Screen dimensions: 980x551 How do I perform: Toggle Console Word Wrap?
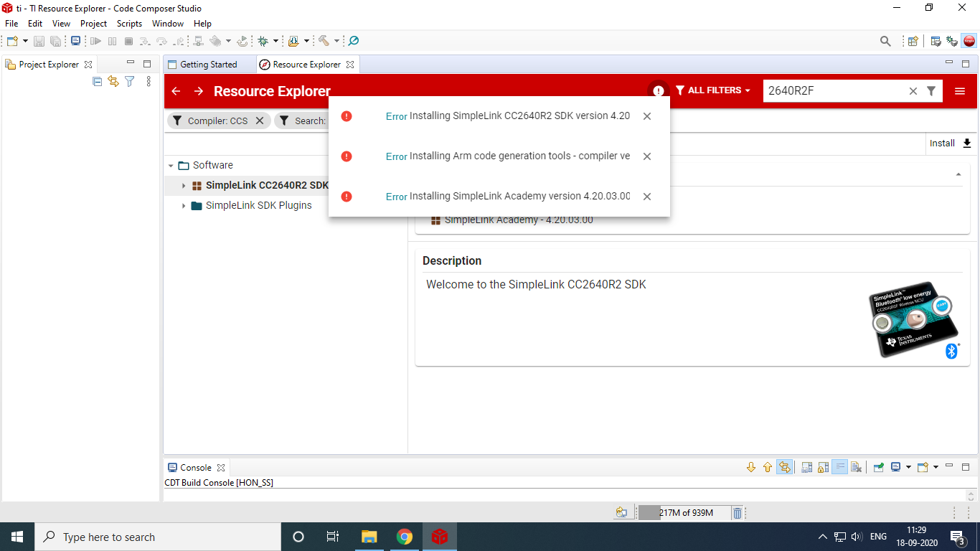(x=839, y=468)
